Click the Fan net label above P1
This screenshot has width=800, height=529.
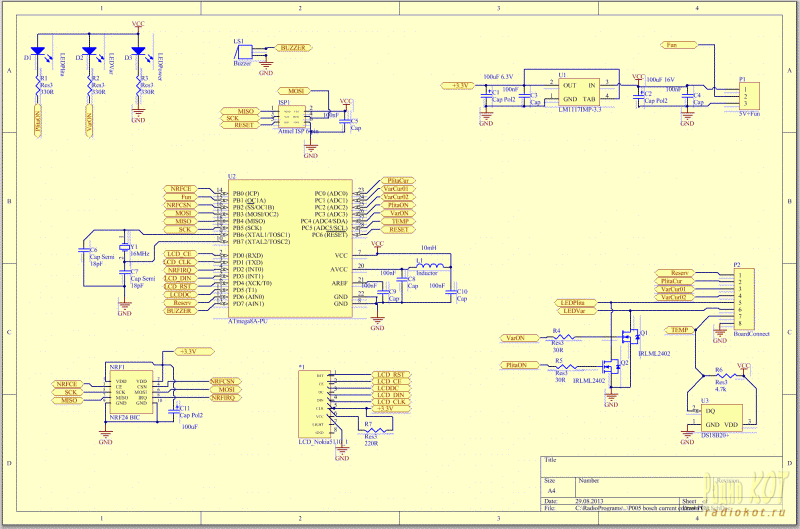point(679,45)
